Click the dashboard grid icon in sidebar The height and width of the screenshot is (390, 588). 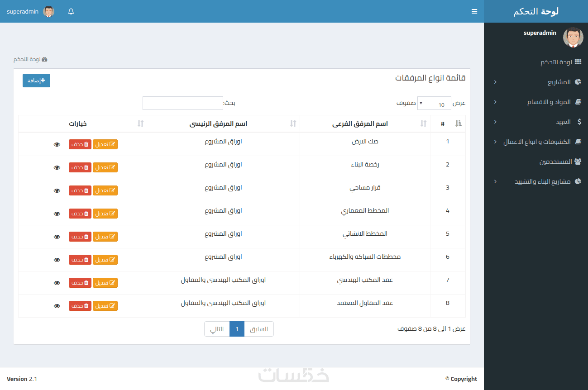tap(578, 62)
